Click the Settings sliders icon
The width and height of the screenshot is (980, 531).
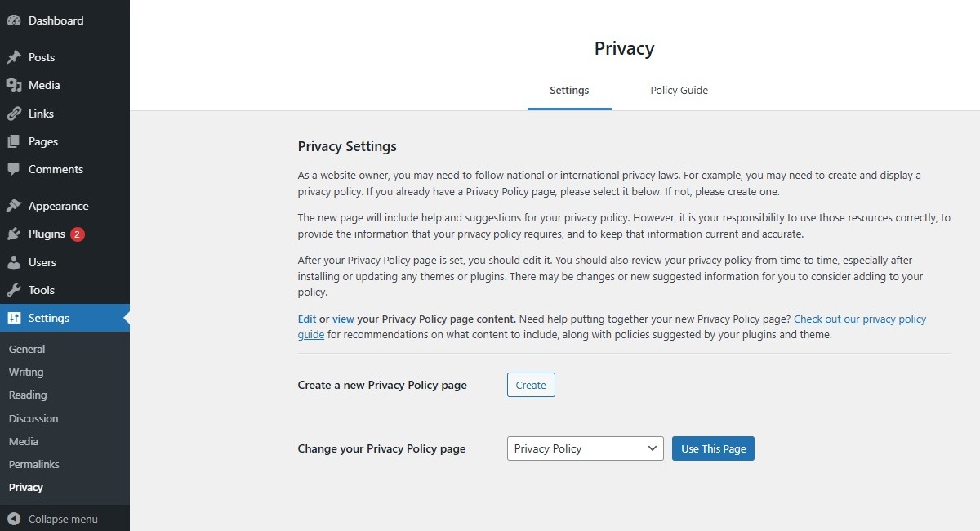tap(14, 318)
